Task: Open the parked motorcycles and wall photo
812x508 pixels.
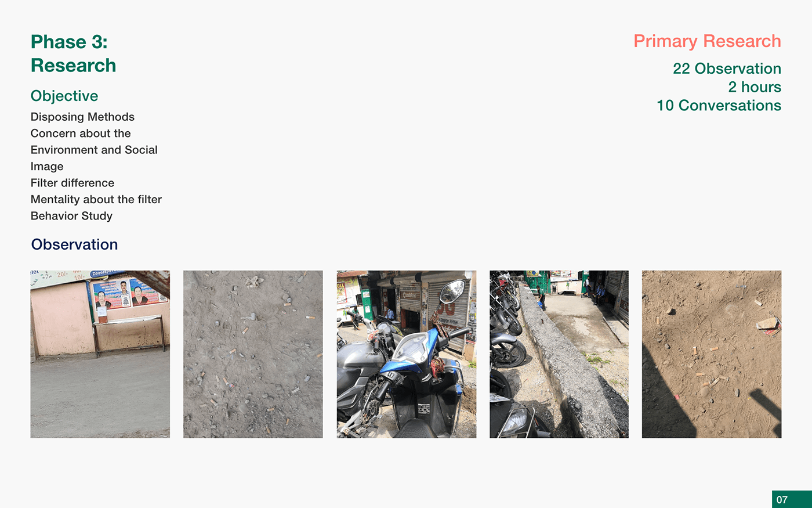Action: (x=559, y=354)
